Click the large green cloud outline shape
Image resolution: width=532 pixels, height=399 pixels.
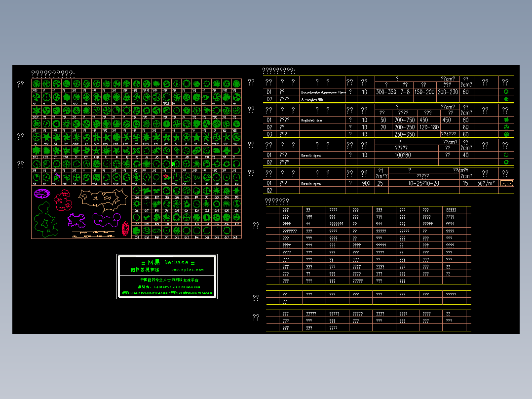45,220
